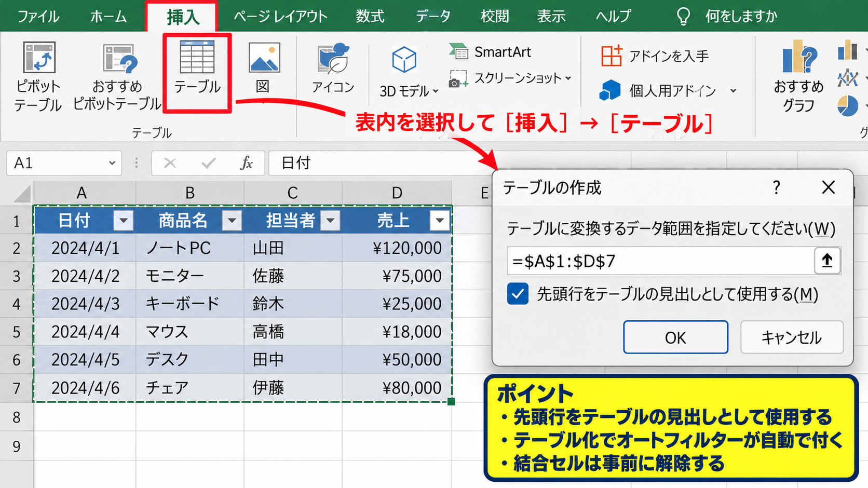Open the 売上 filter dropdown
This screenshot has height=488, width=868.
point(440,221)
